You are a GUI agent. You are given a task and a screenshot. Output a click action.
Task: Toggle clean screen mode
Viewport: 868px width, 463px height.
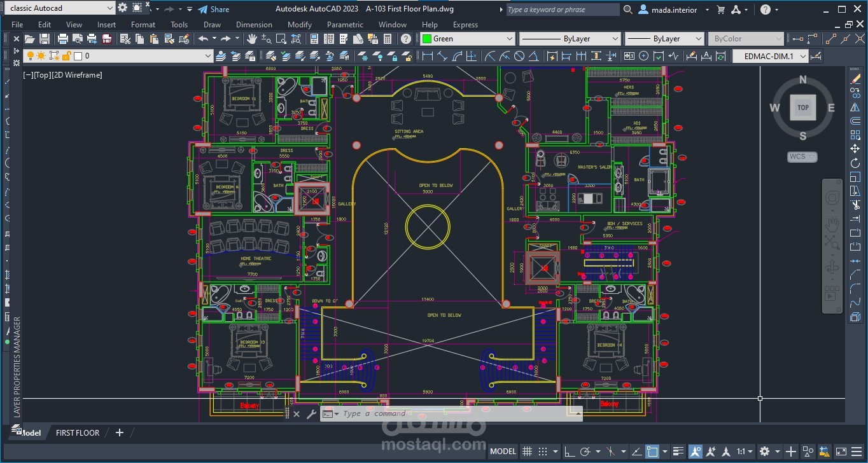tap(841, 452)
